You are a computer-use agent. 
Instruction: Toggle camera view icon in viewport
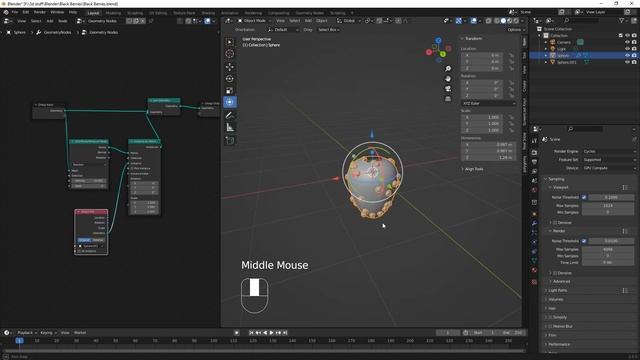click(x=448, y=89)
